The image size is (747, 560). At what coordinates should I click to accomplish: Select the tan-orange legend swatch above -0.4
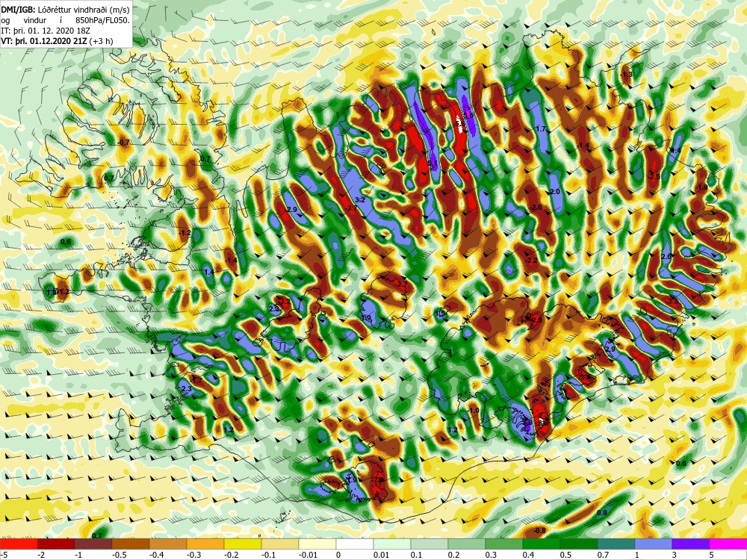point(168,544)
